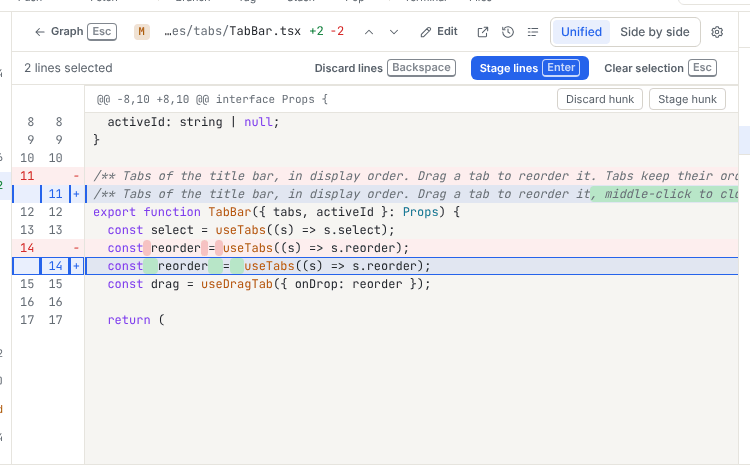Go back to Graph view

75,32
